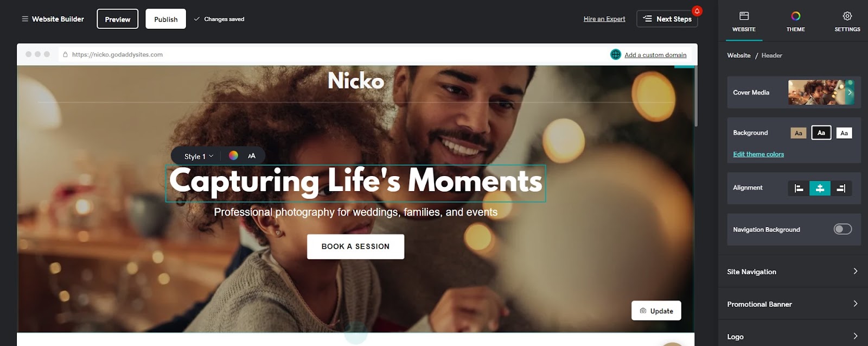
Task: Click the rainbow color picker circle
Action: click(x=233, y=155)
